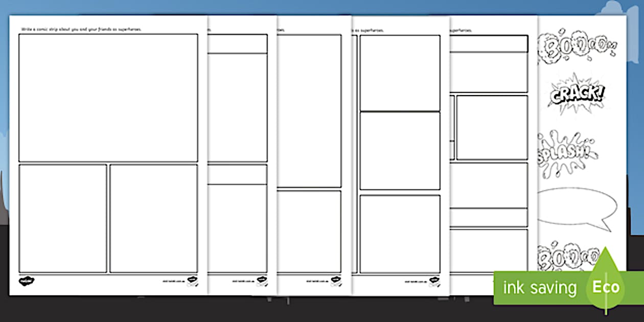Click the CRACK! starburst graphic
Screen dimensions: 644x322
(x=577, y=95)
